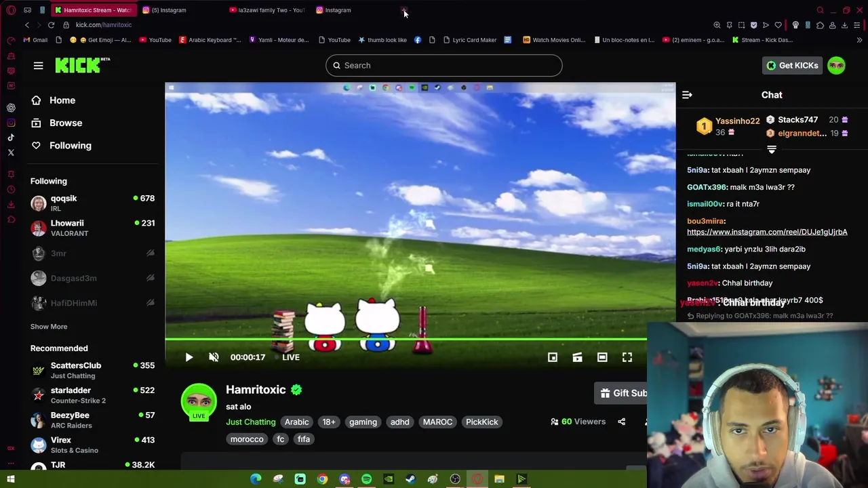The width and height of the screenshot is (868, 488).
Task: Play the stream video
Action: click(x=189, y=357)
